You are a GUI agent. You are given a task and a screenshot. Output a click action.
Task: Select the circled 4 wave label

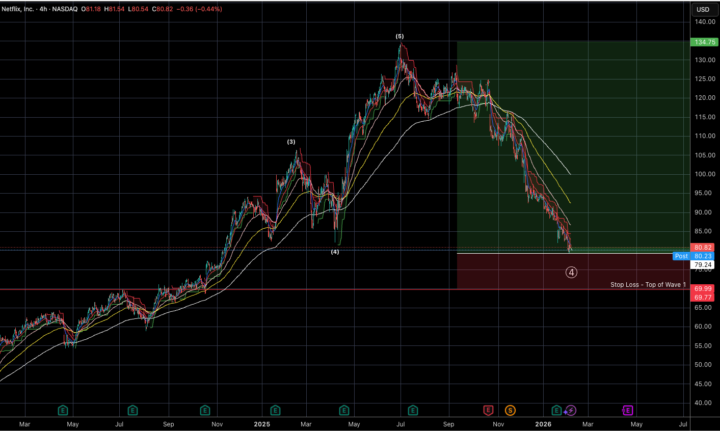[571, 272]
